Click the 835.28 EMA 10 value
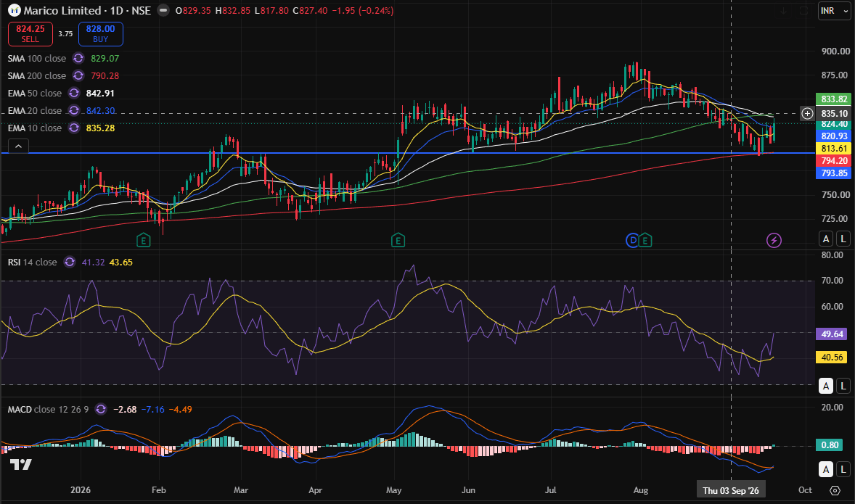Image resolution: width=855 pixels, height=504 pixels. click(x=100, y=128)
